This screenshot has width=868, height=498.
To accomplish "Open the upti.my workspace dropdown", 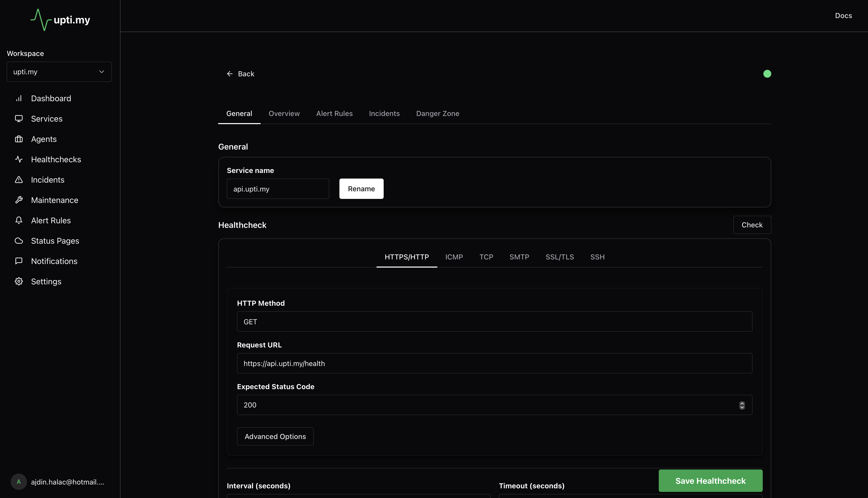I will (59, 72).
